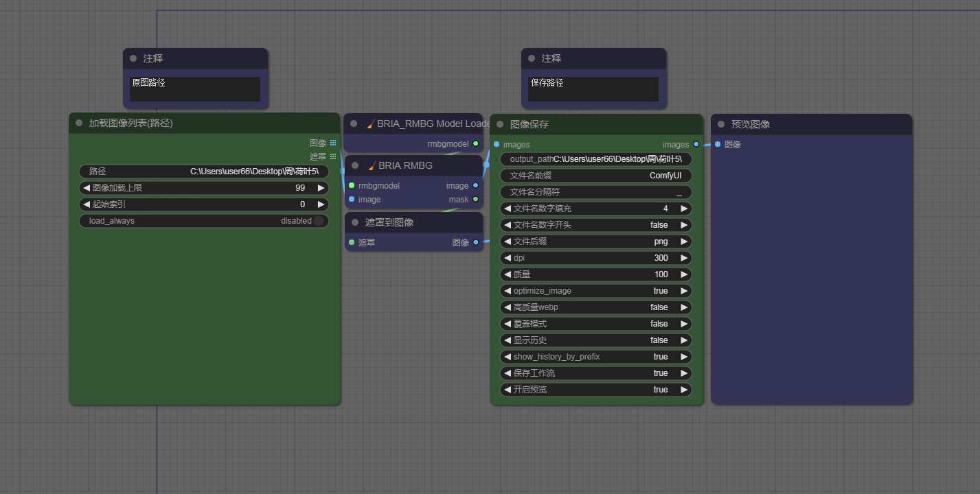Viewport: 980px width, 494px height.
Task: Edit the 路径 field in loader node
Action: tap(204, 172)
